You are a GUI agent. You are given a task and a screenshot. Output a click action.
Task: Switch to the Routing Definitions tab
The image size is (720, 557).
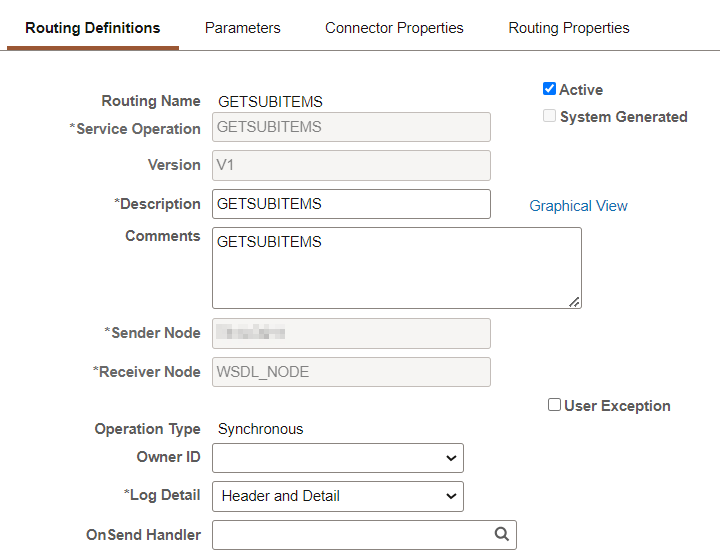[93, 28]
